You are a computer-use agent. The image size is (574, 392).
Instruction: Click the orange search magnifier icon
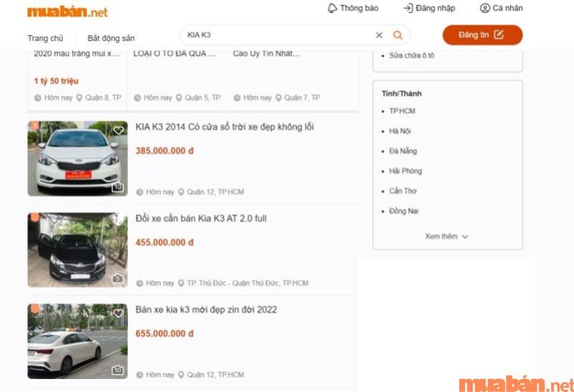point(398,34)
